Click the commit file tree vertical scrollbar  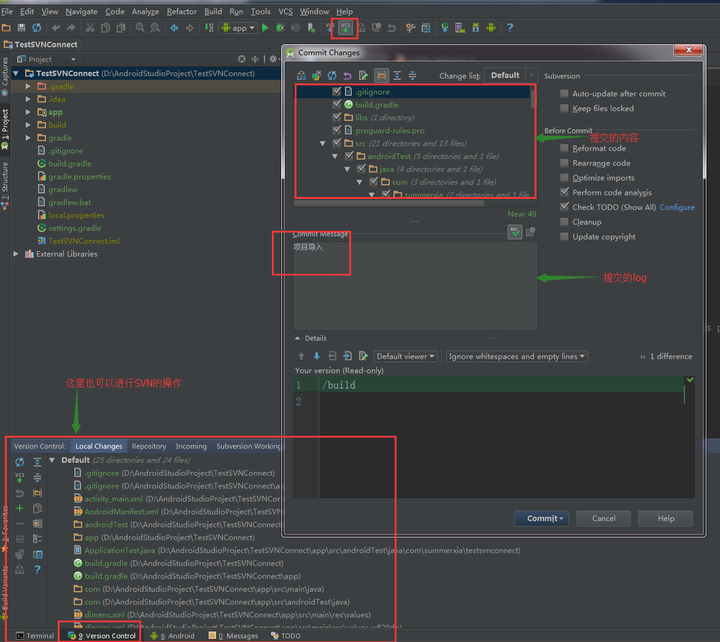pos(533,98)
